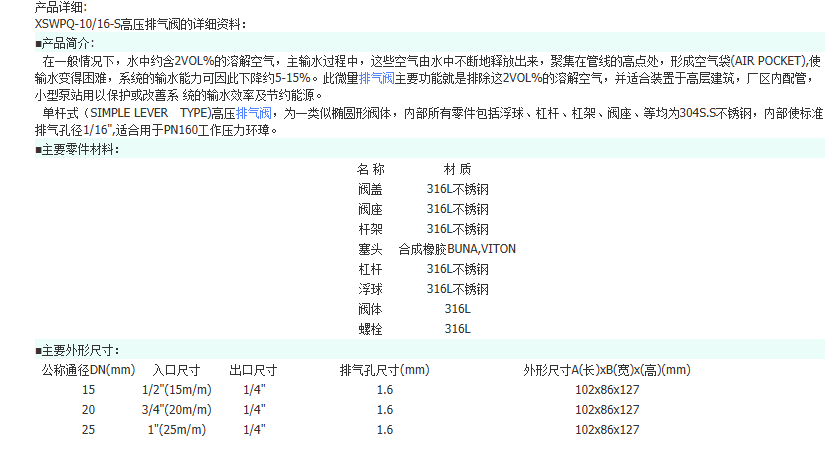Click the 产品简介 section header

click(65, 42)
